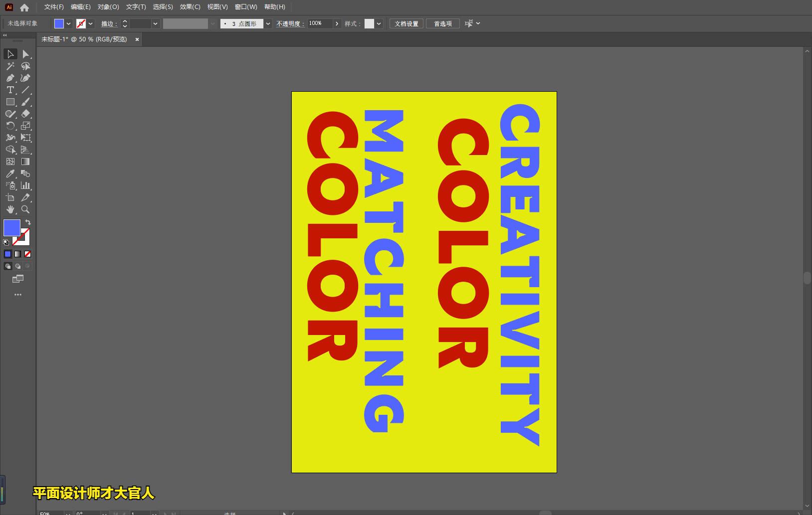Select the Rectangle tool
Screen dimensions: 812x515
click(x=10, y=102)
